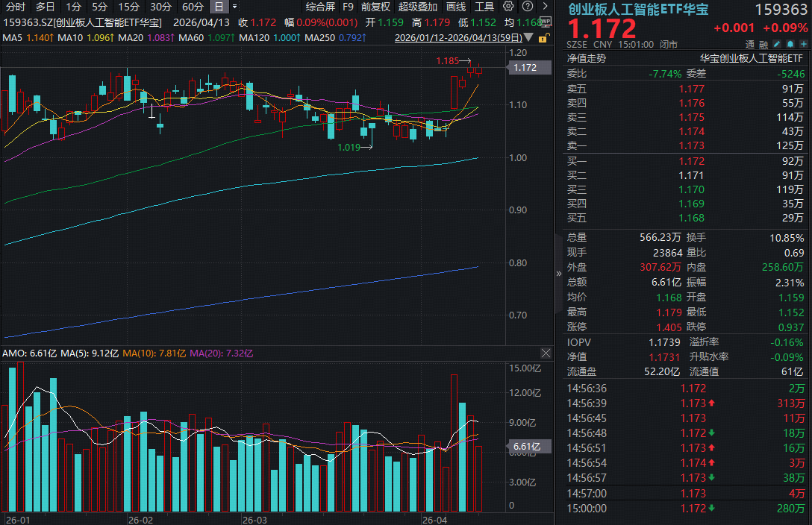Toggle 超级叠加 overlay mode
The image size is (812, 525).
coord(418,7)
